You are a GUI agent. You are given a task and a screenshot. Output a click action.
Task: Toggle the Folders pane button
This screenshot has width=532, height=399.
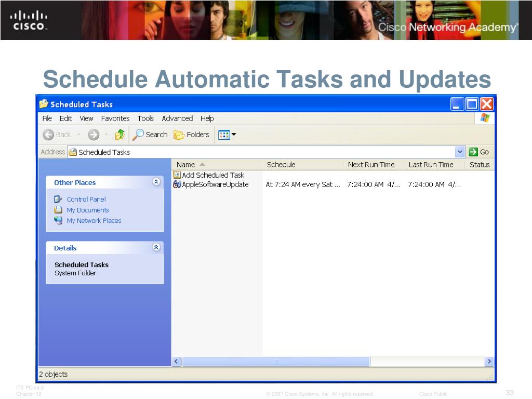tap(192, 135)
